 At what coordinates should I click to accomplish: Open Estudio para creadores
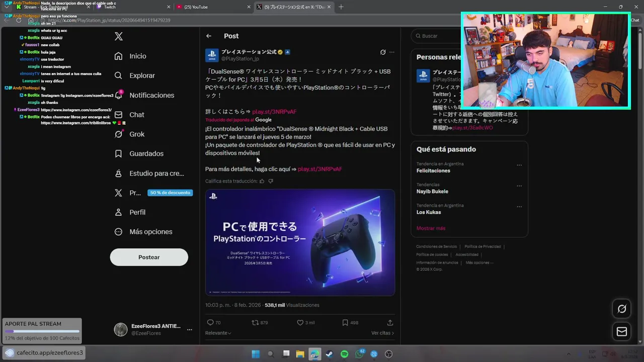[156, 173]
